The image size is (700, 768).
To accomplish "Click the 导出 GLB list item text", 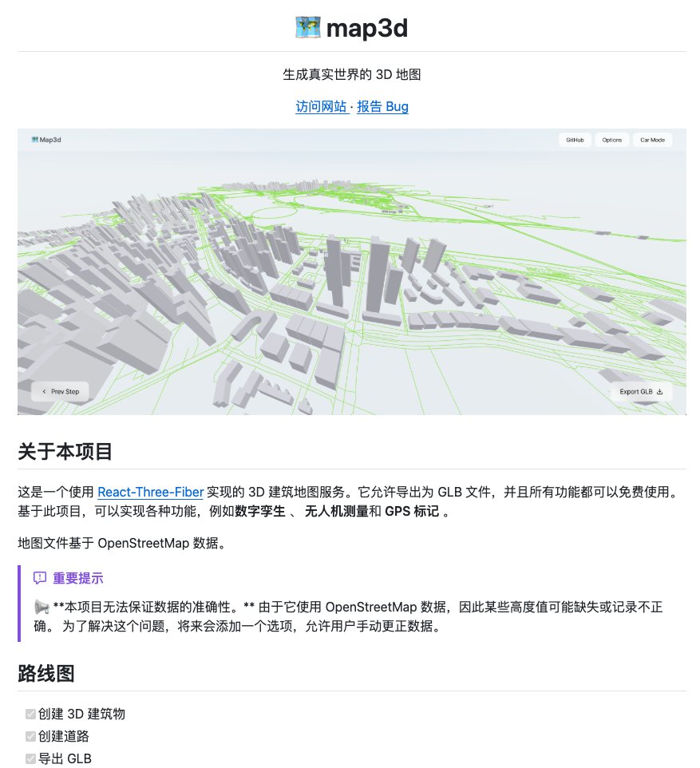I will pyautogui.click(x=65, y=758).
